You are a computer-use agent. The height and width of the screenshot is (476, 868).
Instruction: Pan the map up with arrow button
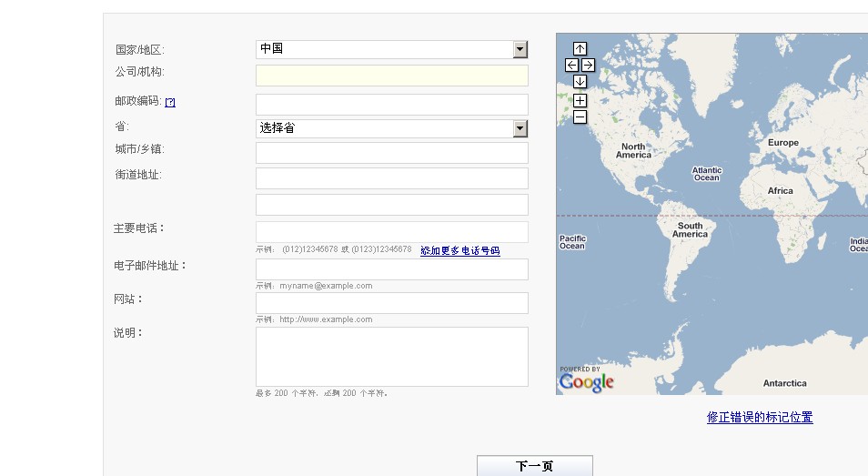(x=580, y=48)
